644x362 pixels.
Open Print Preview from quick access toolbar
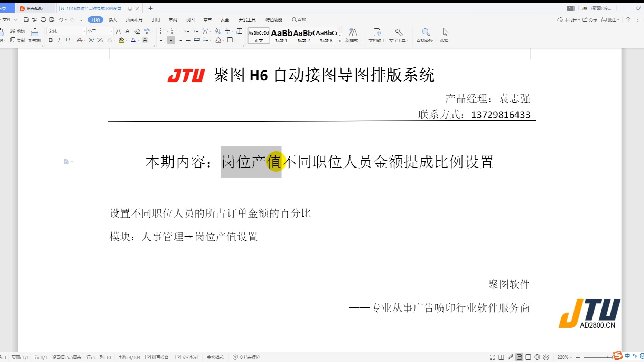pos(52,20)
